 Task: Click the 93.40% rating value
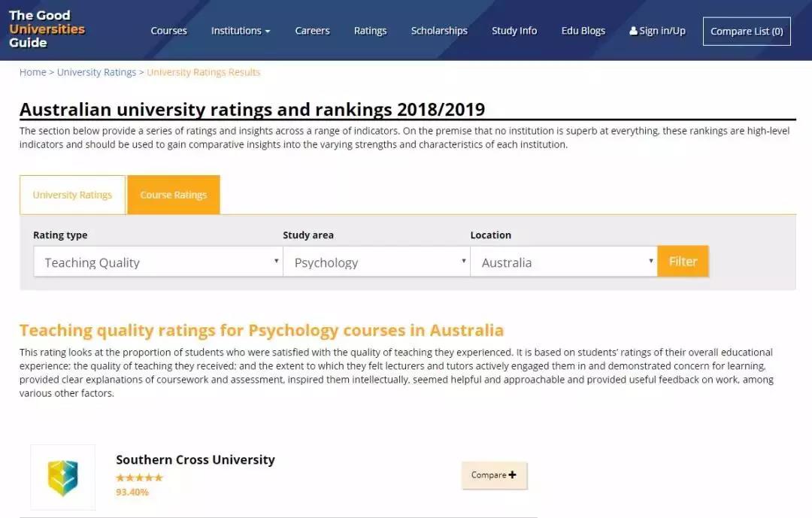click(x=132, y=492)
